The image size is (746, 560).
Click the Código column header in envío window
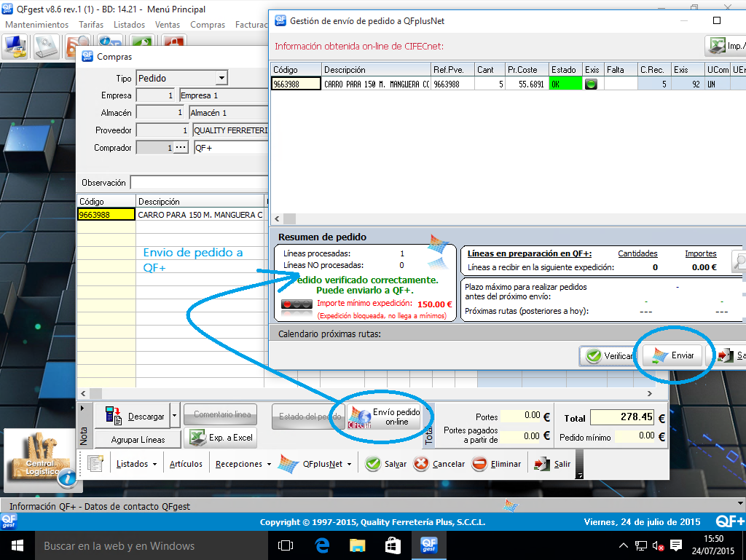[296, 69]
